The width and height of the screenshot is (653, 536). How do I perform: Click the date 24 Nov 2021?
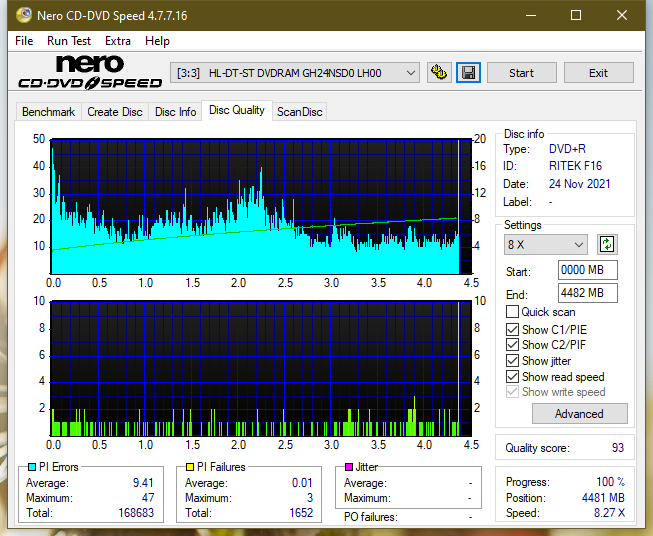(x=579, y=184)
